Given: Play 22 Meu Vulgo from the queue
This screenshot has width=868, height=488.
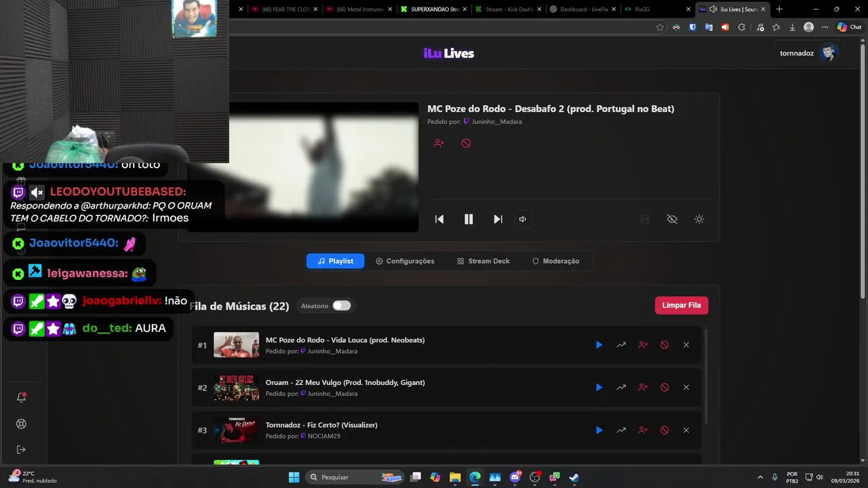Looking at the screenshot, I should tap(599, 388).
